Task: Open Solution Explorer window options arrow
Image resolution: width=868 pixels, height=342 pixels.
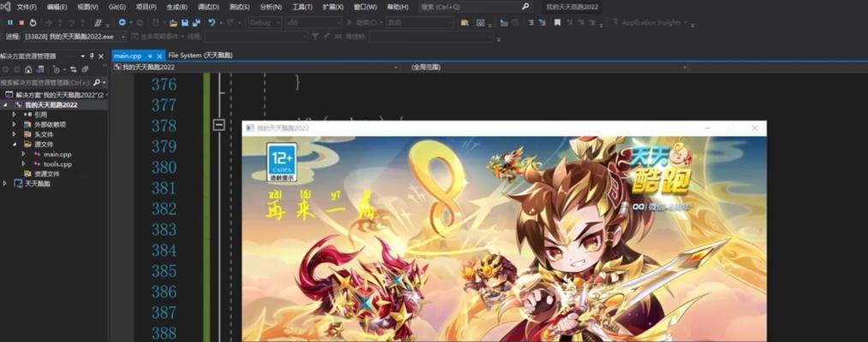Action: 82,56
